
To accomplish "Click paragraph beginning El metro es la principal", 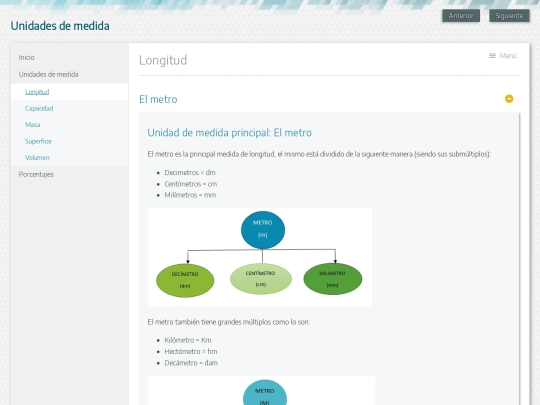I will [x=319, y=154].
